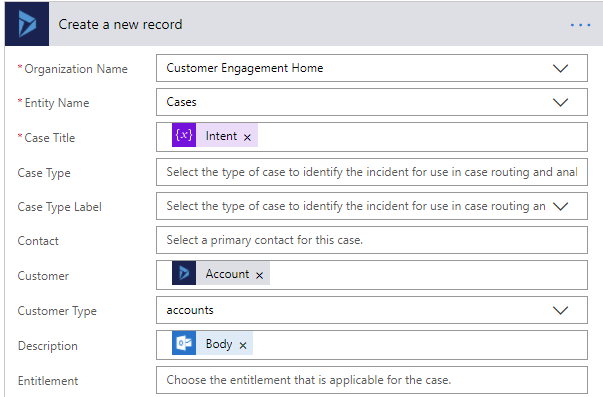Click the 'Customer Type' label
Screen dimensions: 603x397
click(x=57, y=311)
